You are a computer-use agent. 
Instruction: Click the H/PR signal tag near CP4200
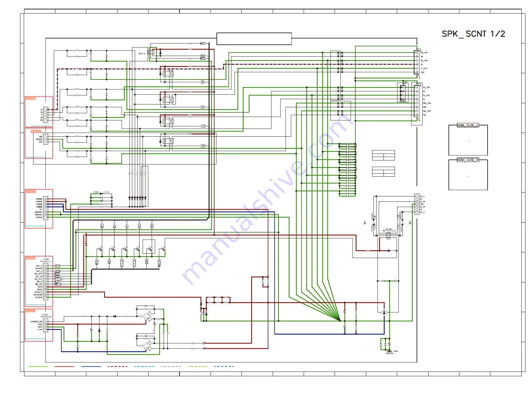(x=57, y=266)
